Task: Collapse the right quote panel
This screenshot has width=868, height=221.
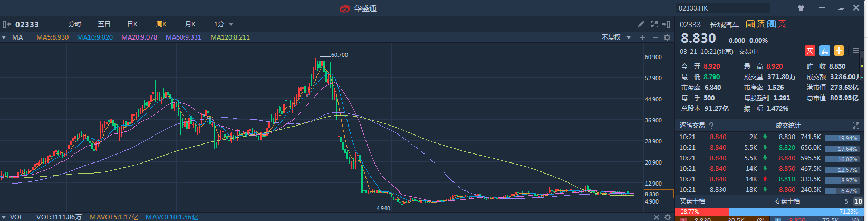Action: [667, 24]
